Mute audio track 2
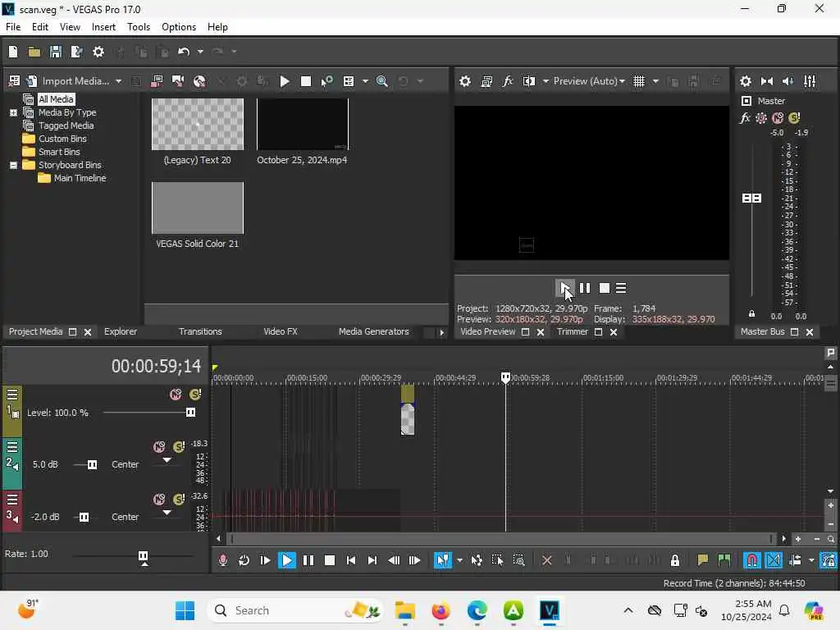Viewport: 840px width, 630px height. click(x=159, y=447)
